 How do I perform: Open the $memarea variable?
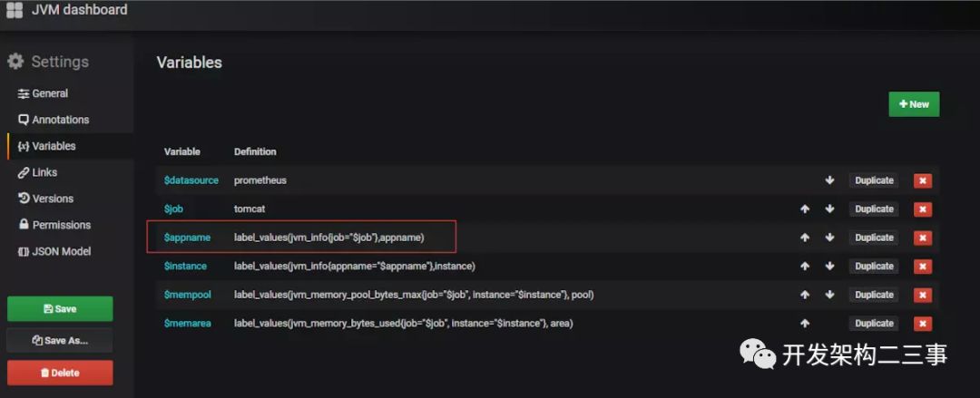(x=187, y=323)
